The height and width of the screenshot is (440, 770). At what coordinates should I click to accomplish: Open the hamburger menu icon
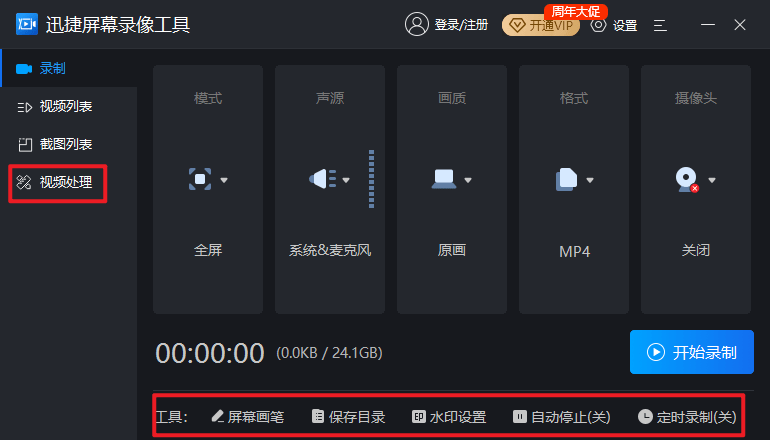tap(660, 25)
